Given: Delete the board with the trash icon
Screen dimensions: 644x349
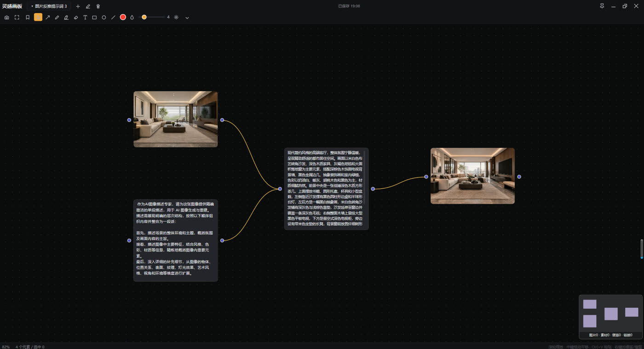Looking at the screenshot, I should coord(98,6).
